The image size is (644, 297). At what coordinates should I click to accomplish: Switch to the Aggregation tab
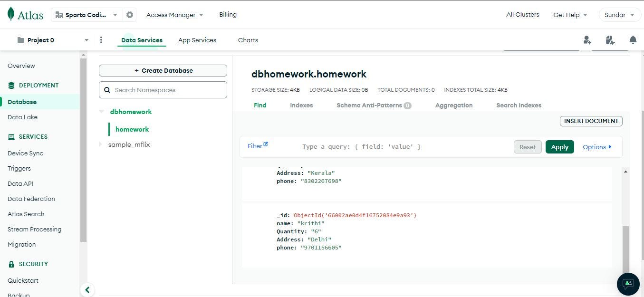click(453, 105)
